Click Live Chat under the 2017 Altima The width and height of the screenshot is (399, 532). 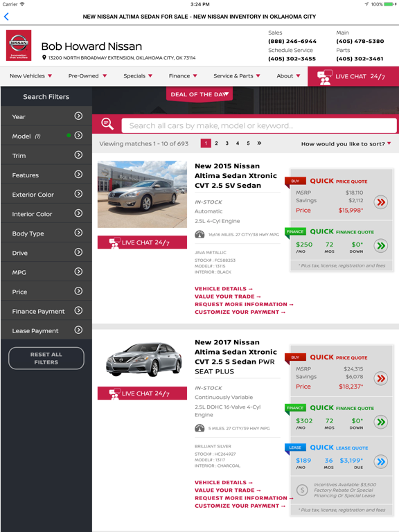pos(142,393)
